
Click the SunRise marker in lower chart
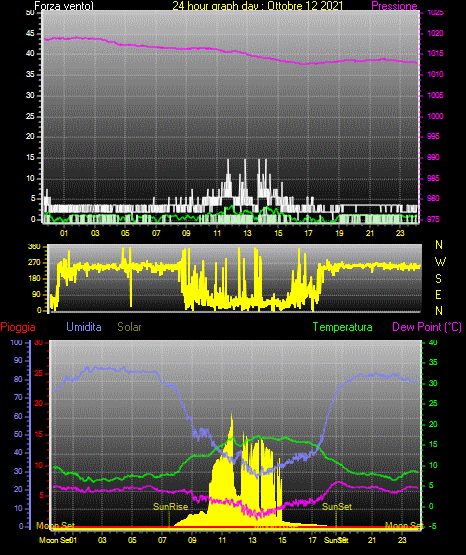click(170, 507)
